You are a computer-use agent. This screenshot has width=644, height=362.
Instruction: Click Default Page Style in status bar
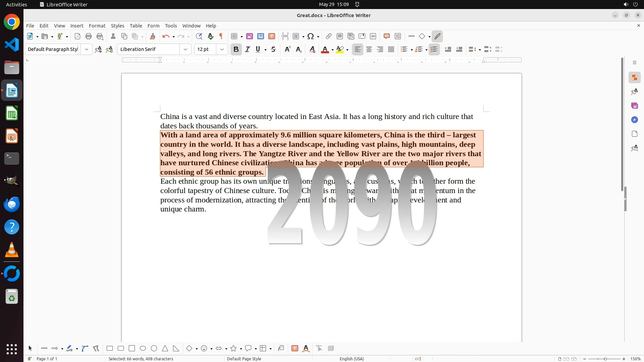pos(244,359)
